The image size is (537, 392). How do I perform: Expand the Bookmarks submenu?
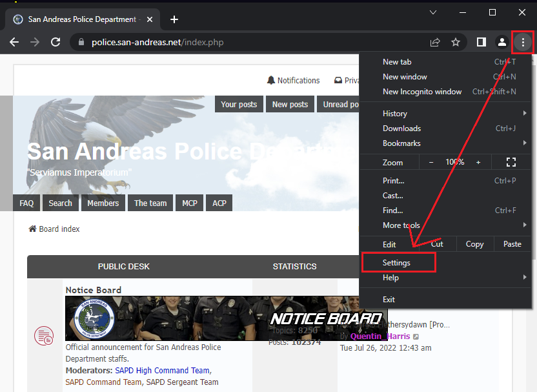[x=446, y=143]
